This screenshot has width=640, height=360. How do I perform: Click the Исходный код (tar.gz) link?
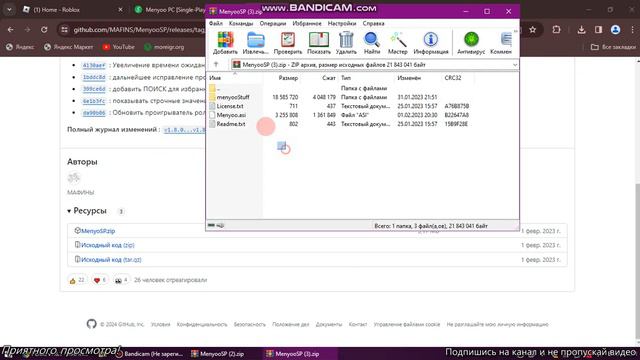click(111, 260)
